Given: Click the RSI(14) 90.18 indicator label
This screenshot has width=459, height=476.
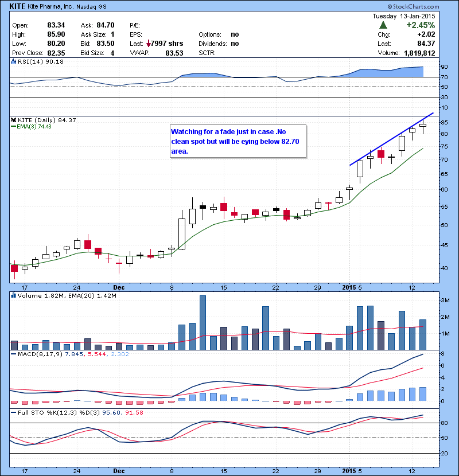Looking at the screenshot, I should click(x=40, y=61).
